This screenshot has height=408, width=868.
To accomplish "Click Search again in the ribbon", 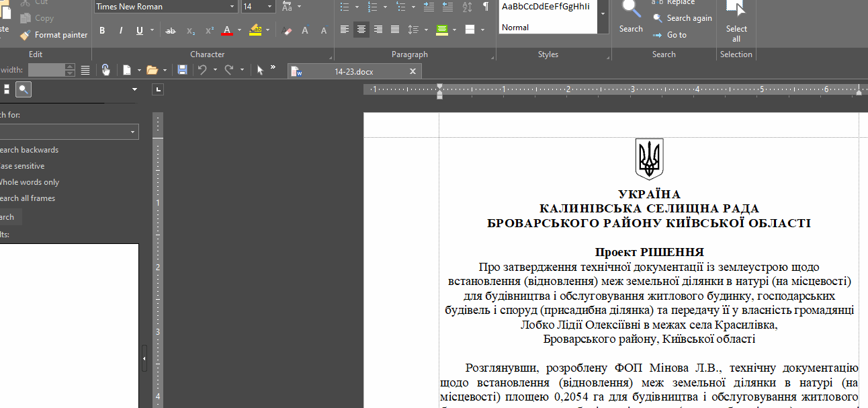I will (x=689, y=18).
